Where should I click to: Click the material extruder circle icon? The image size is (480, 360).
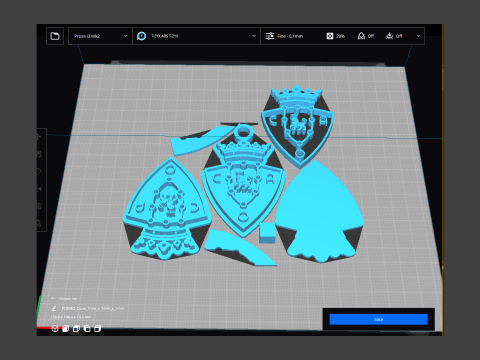[x=142, y=36]
